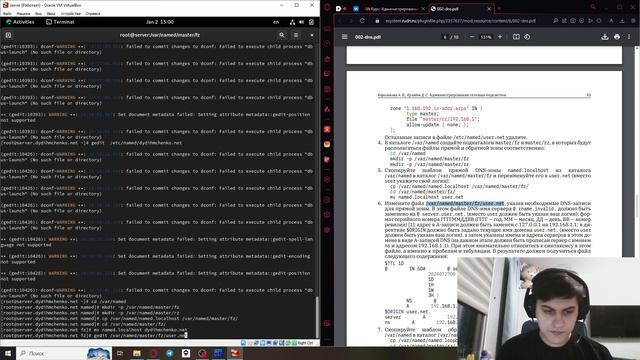Close the terminal window using X in headerbar
The width and height of the screenshot is (640, 360).
click(312, 35)
